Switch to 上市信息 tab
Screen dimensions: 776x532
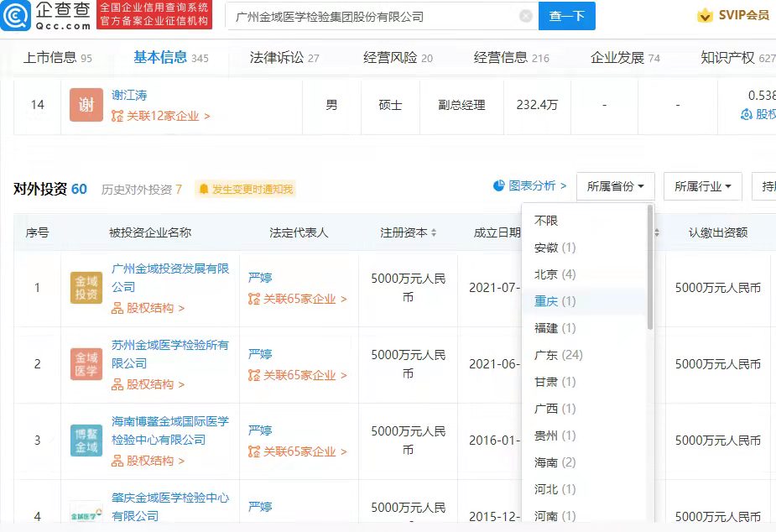tap(57, 58)
